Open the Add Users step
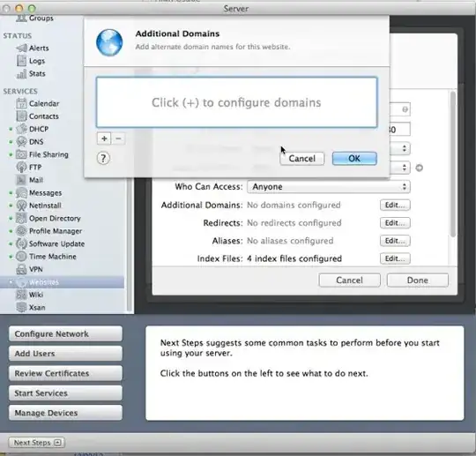476x456 pixels. [65, 354]
